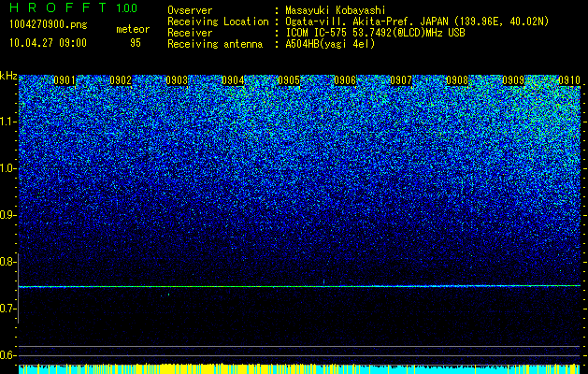Viewport: 588px width, 374px height.
Task: Select the filename 1004270900.png
Action: (x=49, y=25)
